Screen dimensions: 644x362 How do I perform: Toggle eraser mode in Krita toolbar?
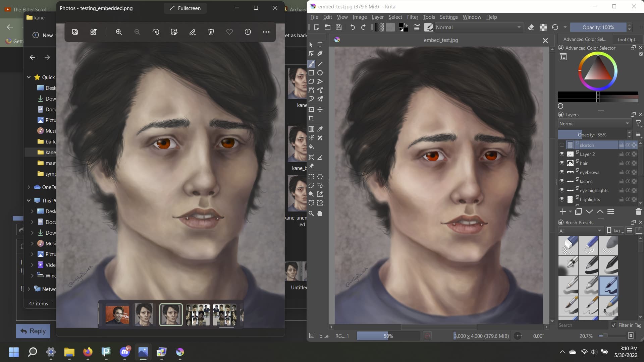pyautogui.click(x=531, y=27)
